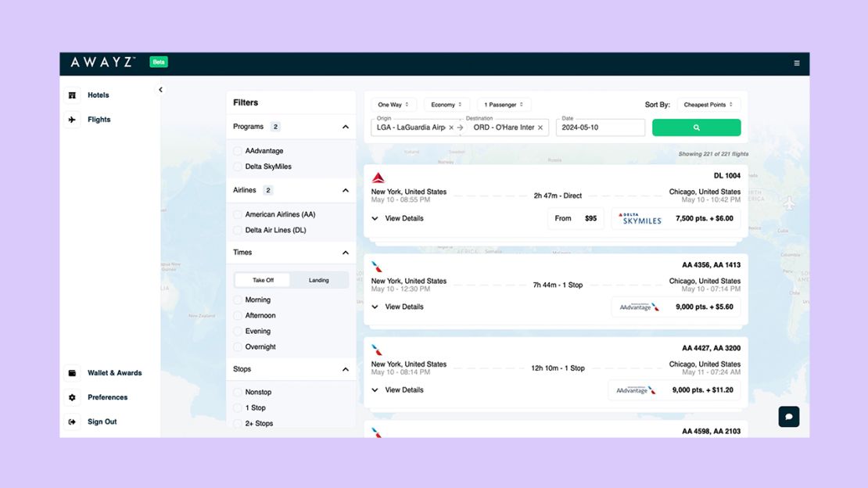Image resolution: width=868 pixels, height=488 pixels.
Task: Select the 9,000 pts. + $11.20 offer
Action: 674,390
